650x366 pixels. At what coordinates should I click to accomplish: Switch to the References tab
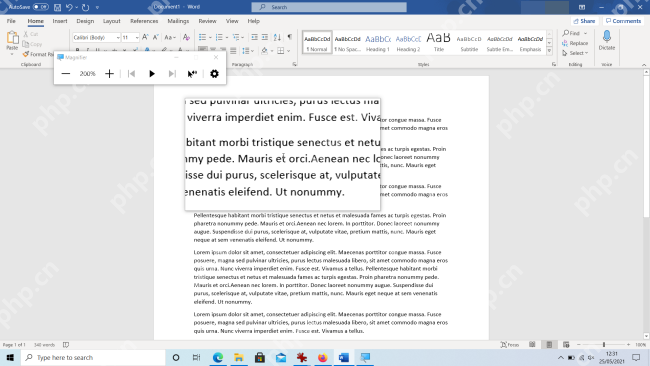click(144, 21)
